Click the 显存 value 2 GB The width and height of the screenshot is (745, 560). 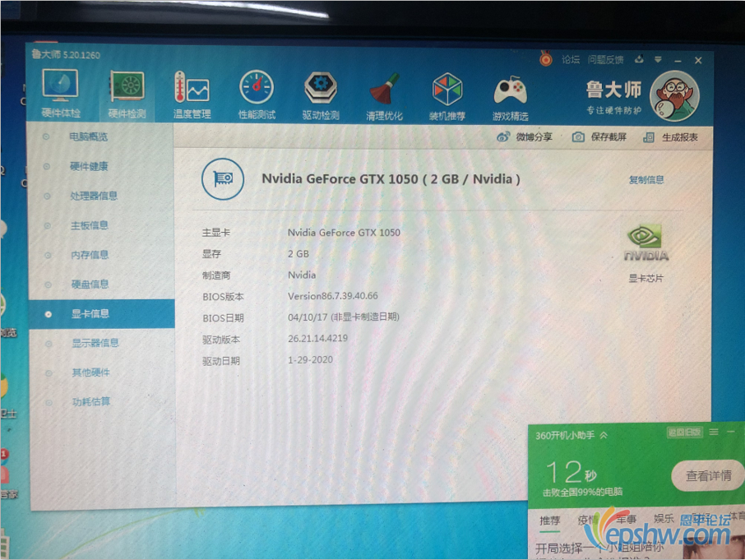pyautogui.click(x=298, y=253)
